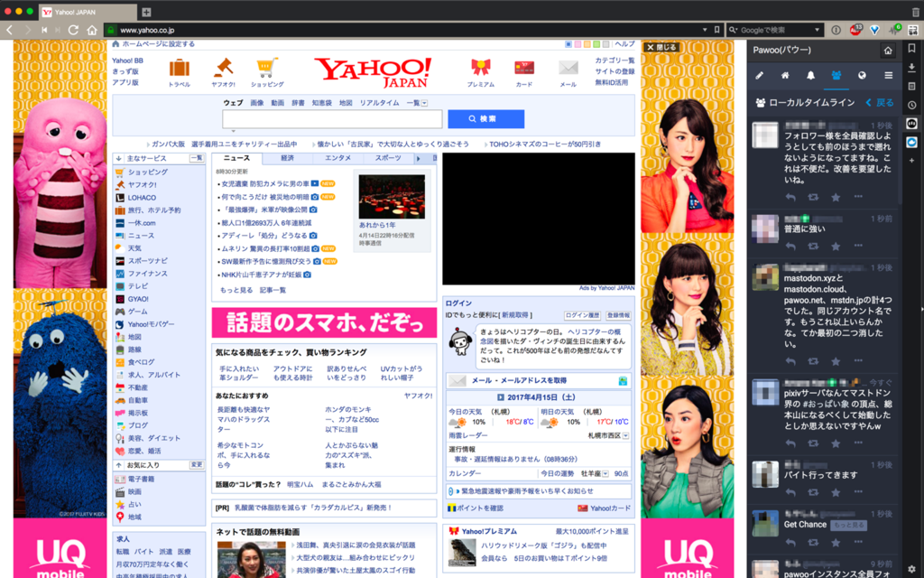
Task: Click the waveform extension icon with green badge
Action: click(x=894, y=30)
